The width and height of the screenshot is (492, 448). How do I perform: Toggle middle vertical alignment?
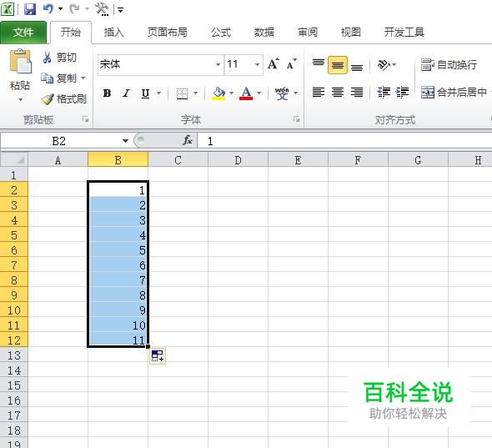(x=338, y=65)
